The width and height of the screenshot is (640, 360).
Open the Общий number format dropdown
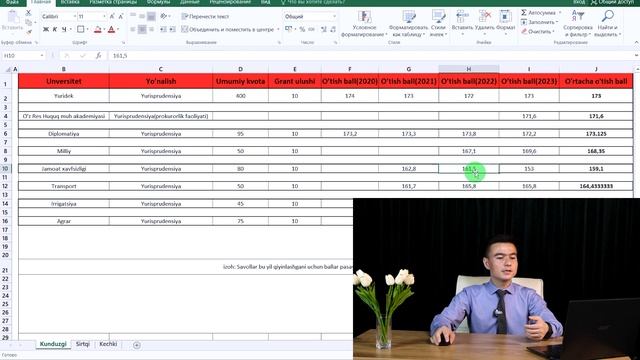coord(334,16)
